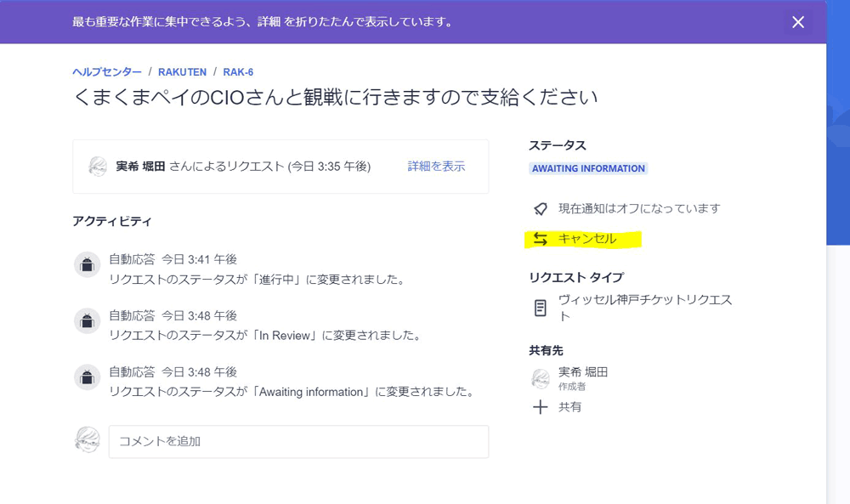Click the AWAITING INFORMATION status badge
The width and height of the screenshot is (850, 504).
(x=588, y=168)
